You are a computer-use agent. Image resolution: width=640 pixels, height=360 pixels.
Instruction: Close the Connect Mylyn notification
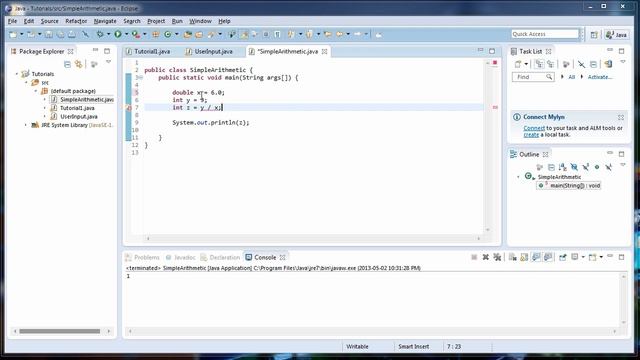(621, 117)
